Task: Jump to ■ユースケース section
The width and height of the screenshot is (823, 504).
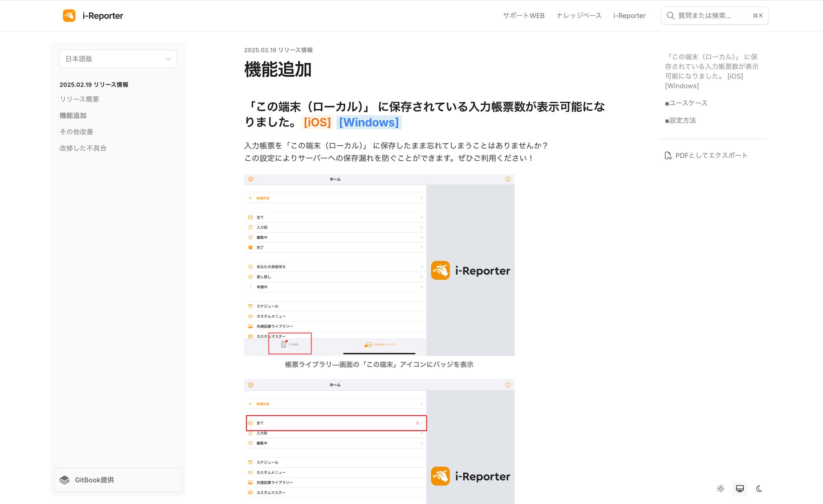Action: (x=686, y=103)
